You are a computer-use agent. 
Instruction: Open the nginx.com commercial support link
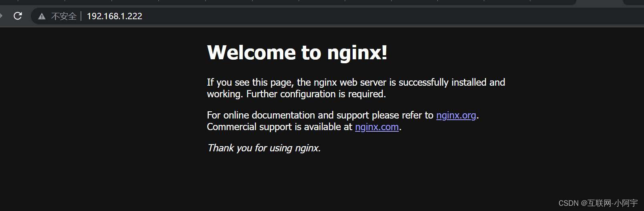pyautogui.click(x=377, y=127)
